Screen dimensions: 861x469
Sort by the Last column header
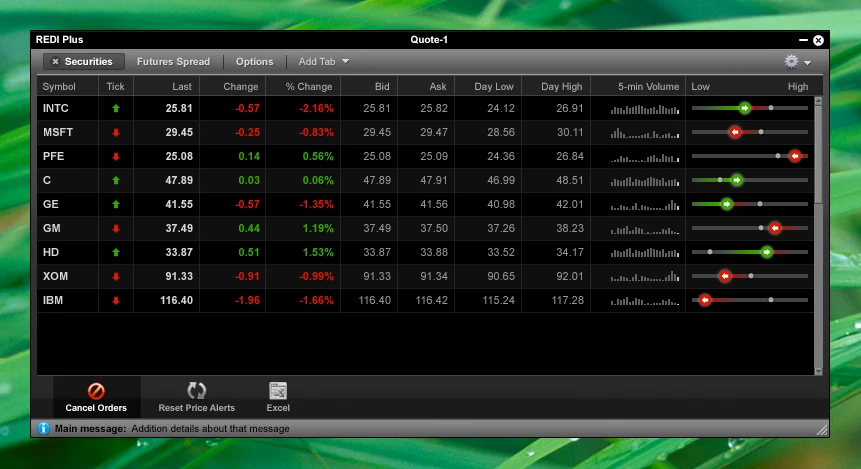(182, 86)
